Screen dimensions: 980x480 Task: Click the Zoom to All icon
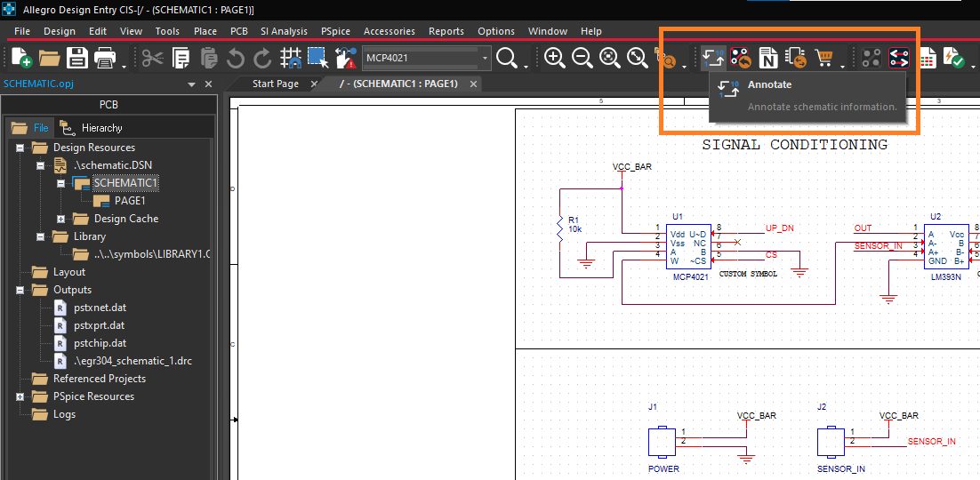(x=637, y=58)
